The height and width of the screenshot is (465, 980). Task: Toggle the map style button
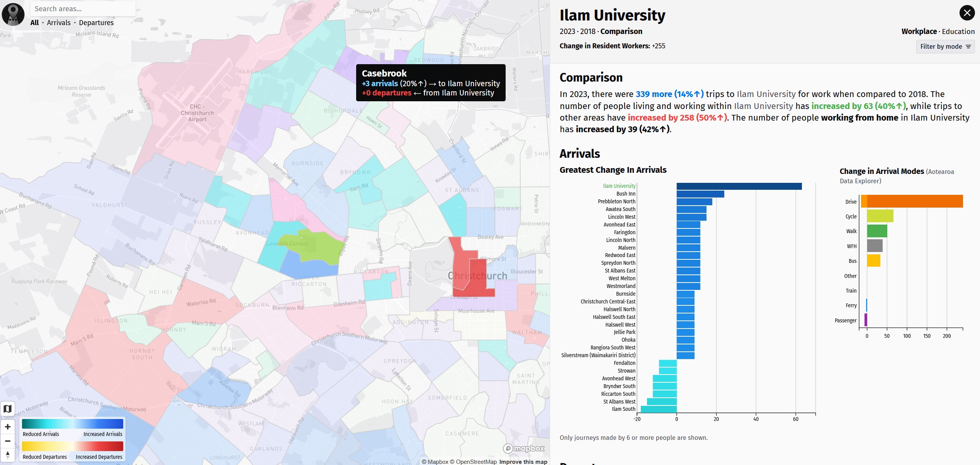tap(7, 409)
